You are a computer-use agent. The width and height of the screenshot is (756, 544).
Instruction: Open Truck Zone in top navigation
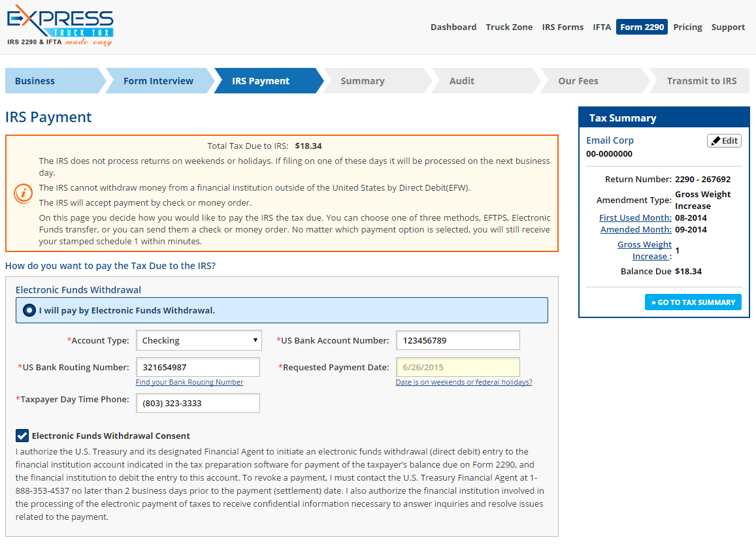coord(509,27)
